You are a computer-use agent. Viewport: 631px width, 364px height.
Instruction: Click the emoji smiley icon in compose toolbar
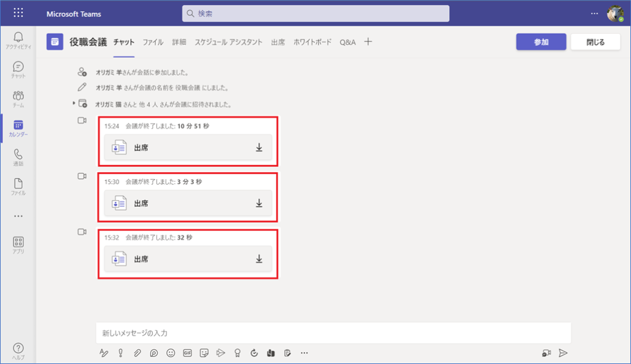[171, 353]
